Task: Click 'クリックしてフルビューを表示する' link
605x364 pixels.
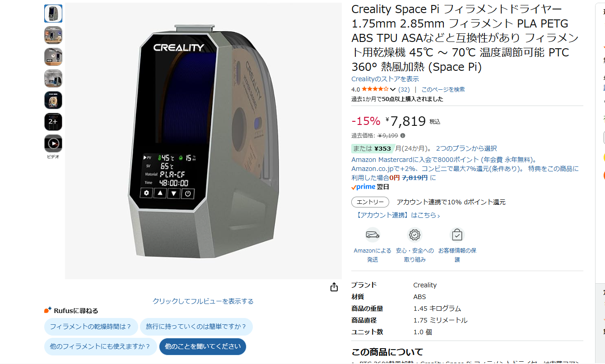Action: [203, 301]
